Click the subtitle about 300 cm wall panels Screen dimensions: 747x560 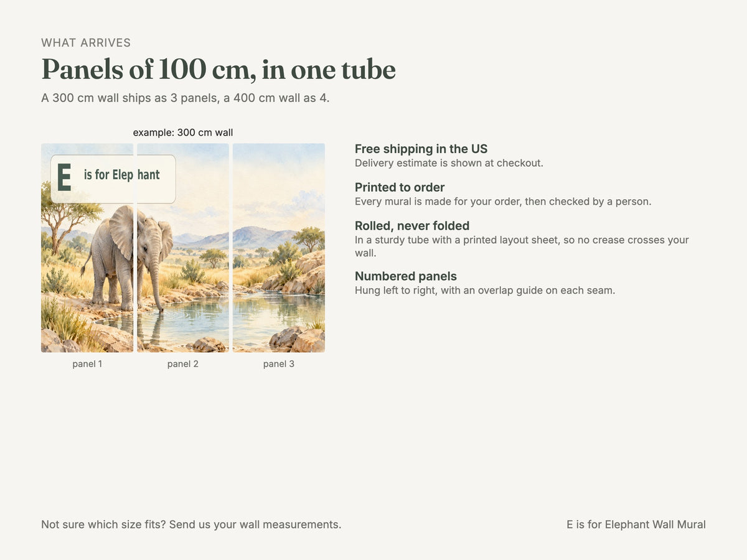(186, 98)
